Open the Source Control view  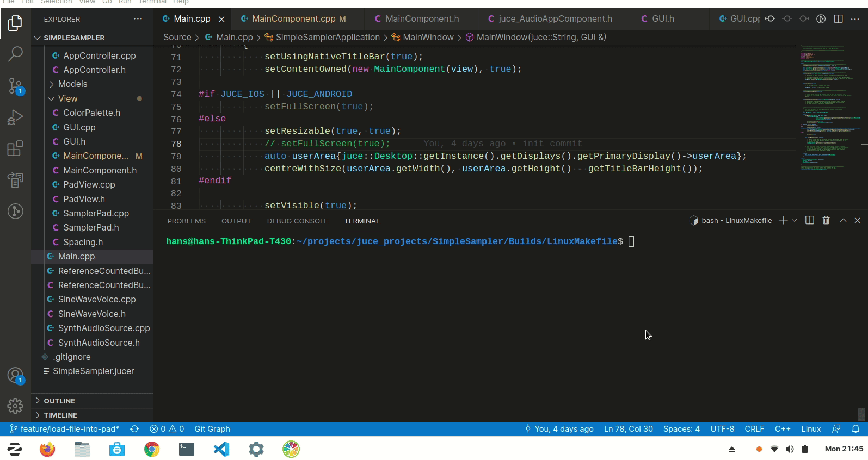click(x=15, y=86)
